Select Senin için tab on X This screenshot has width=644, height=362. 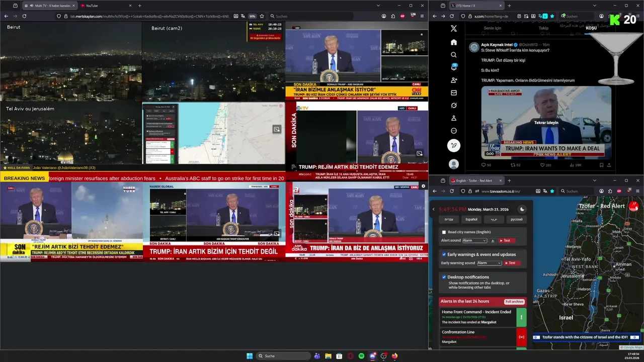coord(493,28)
